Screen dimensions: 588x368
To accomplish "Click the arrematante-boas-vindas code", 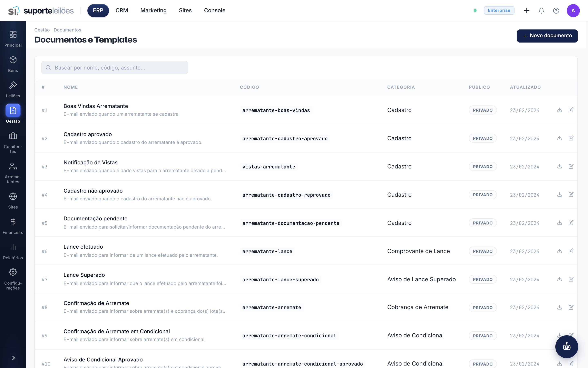I will click(276, 110).
